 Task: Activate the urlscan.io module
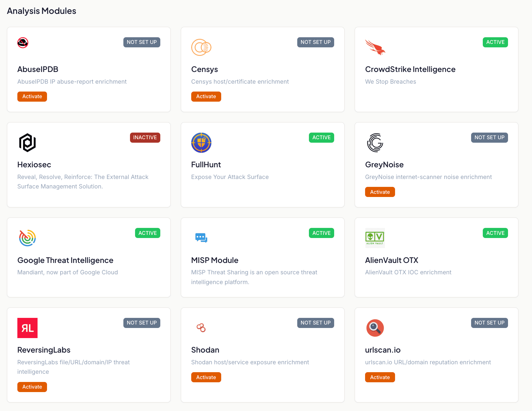coord(380,377)
